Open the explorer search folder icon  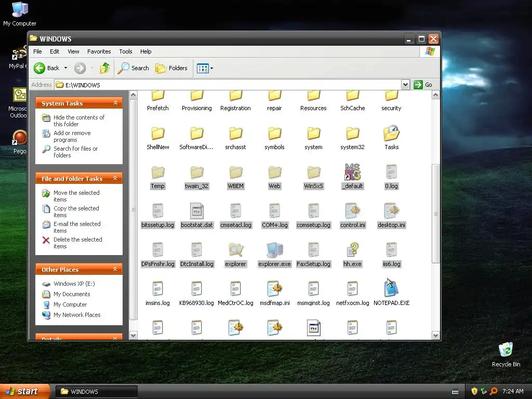click(235, 250)
